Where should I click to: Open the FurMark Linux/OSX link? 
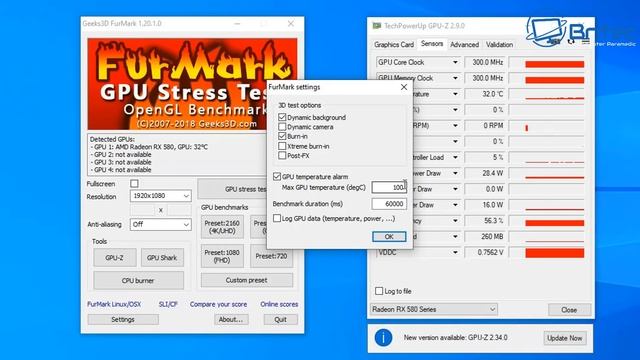pyautogui.click(x=114, y=304)
